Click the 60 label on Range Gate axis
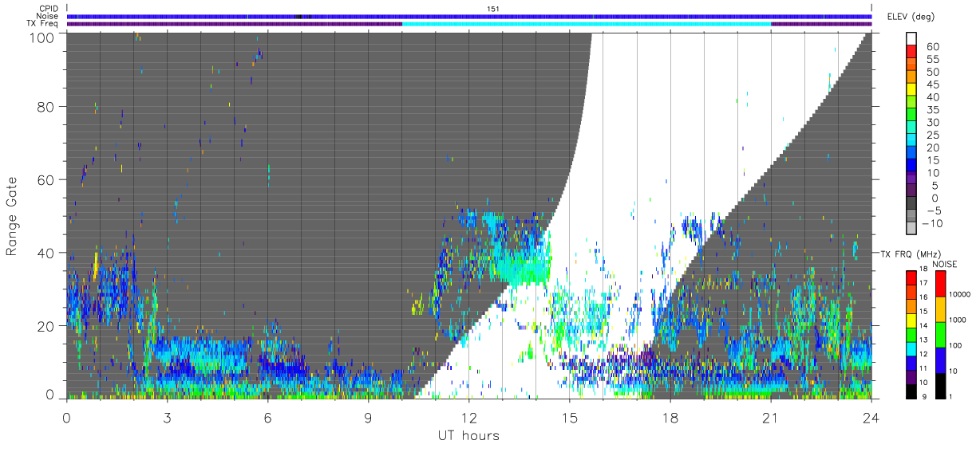980x452 pixels. (x=47, y=180)
